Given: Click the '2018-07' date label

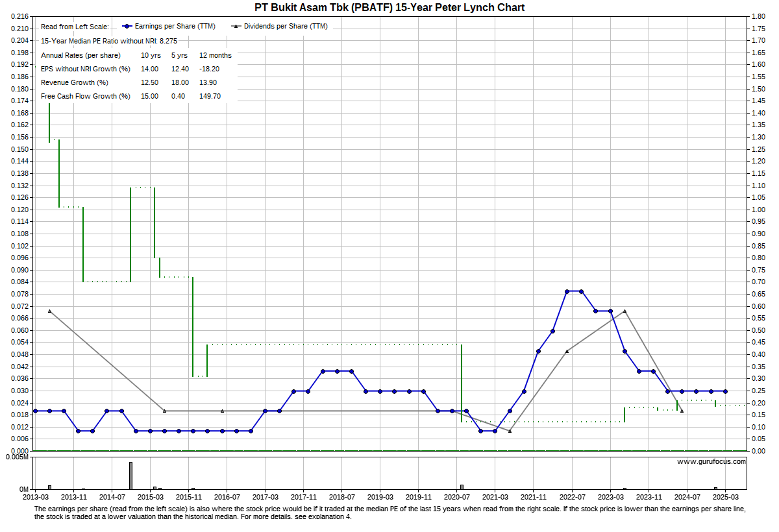Looking at the screenshot, I should click(341, 496).
